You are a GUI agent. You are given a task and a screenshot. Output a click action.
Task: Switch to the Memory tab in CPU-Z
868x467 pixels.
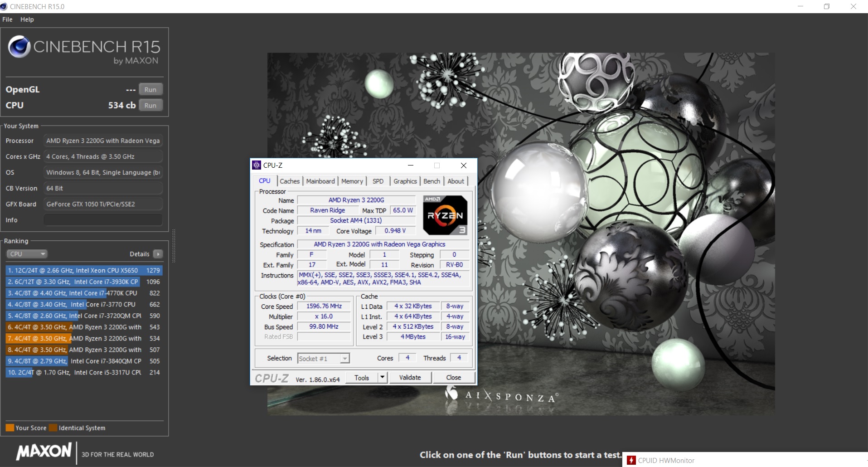(x=352, y=181)
